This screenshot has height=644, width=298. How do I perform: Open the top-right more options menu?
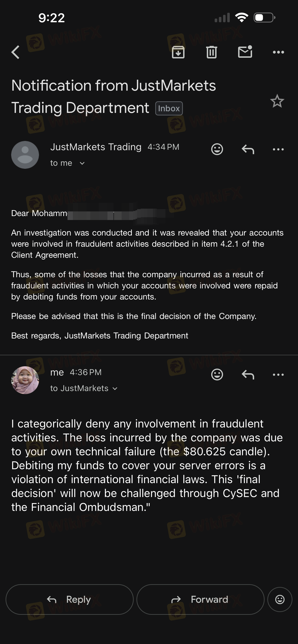coord(278,52)
